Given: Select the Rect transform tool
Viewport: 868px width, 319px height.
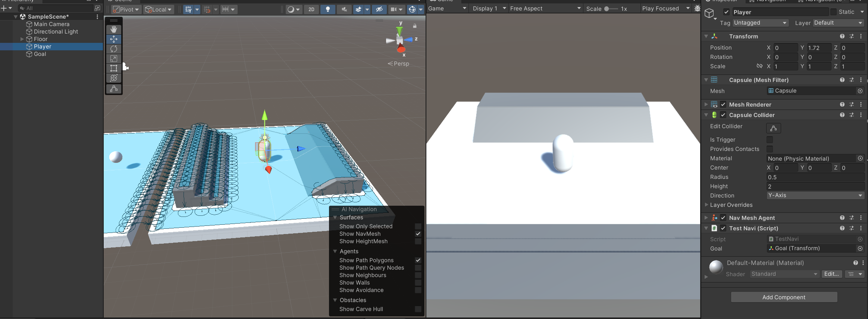Looking at the screenshot, I should click(114, 68).
